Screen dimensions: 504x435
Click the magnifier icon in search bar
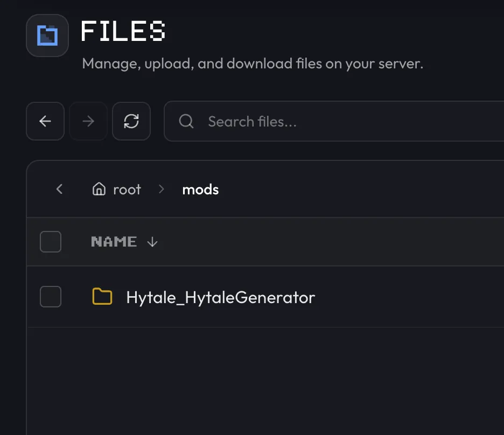point(186,122)
